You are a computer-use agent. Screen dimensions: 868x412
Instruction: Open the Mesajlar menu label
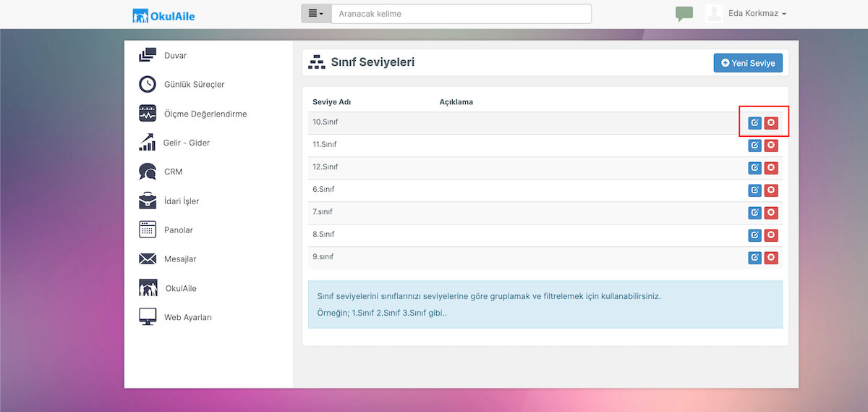tap(180, 259)
